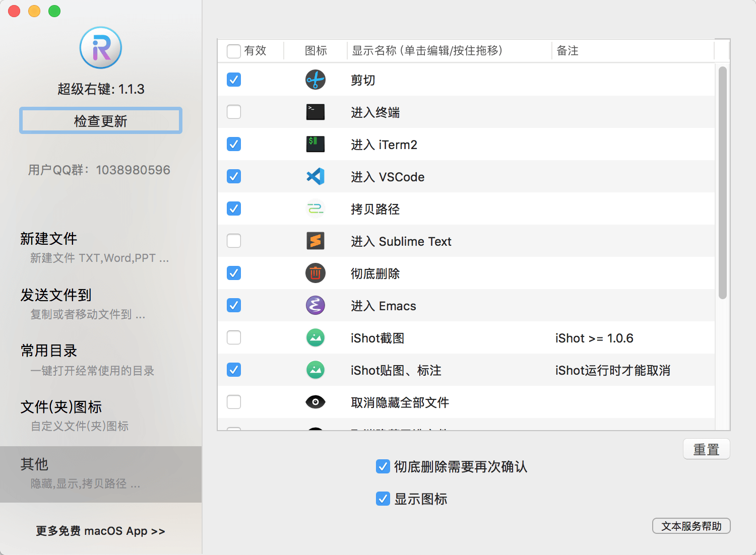Open the 发送文件到 section

(101, 304)
